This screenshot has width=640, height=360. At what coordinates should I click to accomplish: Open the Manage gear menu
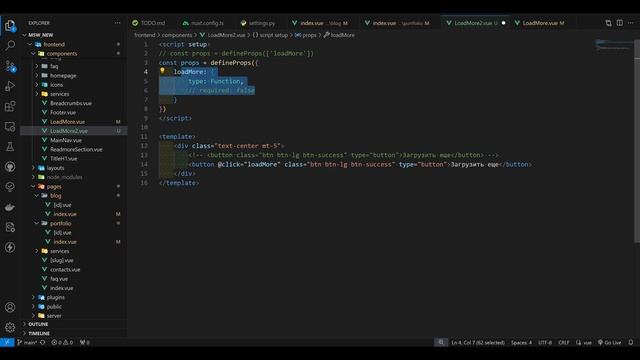tap(10, 327)
